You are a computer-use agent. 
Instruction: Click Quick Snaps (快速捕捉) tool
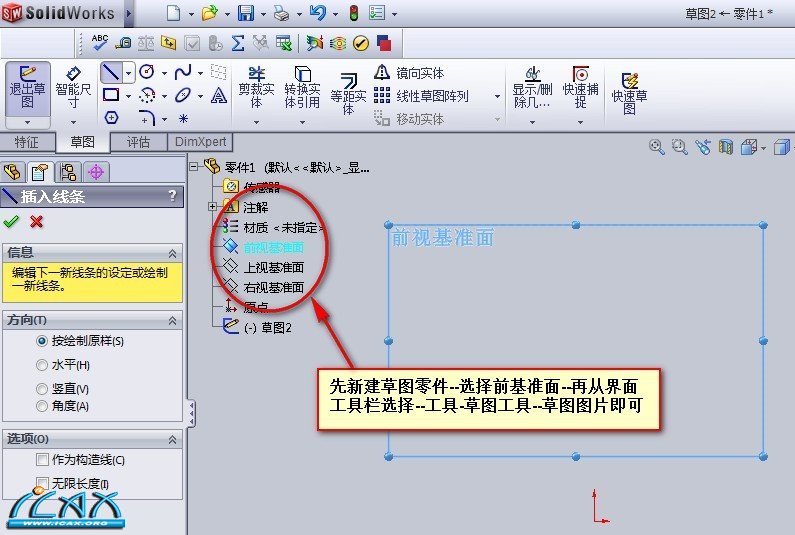pyautogui.click(x=581, y=87)
